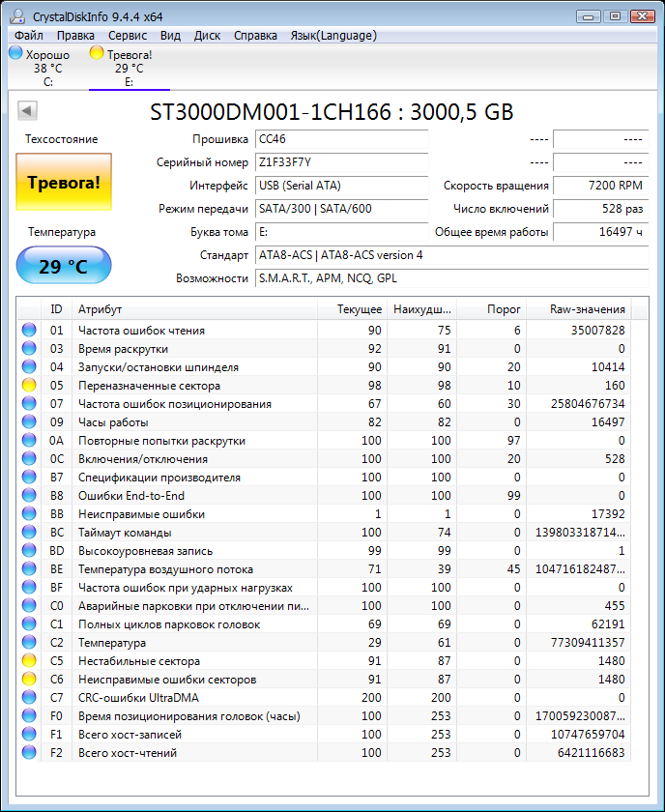Image resolution: width=665 pixels, height=812 pixels.
Task: Select the Всего хост-записей row text
Action: [130, 735]
